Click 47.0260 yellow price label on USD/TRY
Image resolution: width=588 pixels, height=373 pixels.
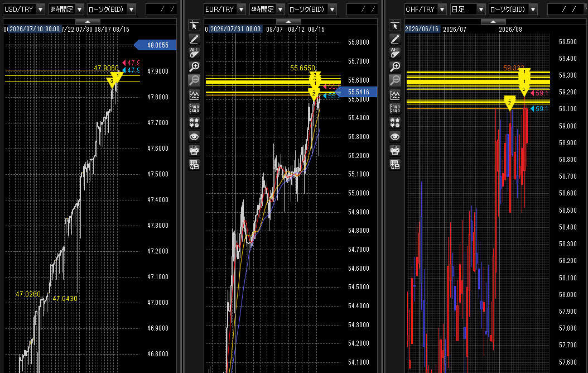pos(28,294)
